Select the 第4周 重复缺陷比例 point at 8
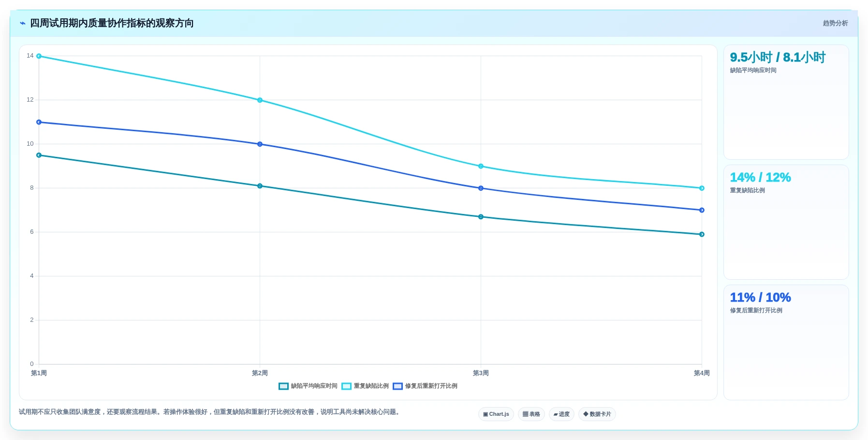This screenshot has width=868, height=440. [702, 188]
